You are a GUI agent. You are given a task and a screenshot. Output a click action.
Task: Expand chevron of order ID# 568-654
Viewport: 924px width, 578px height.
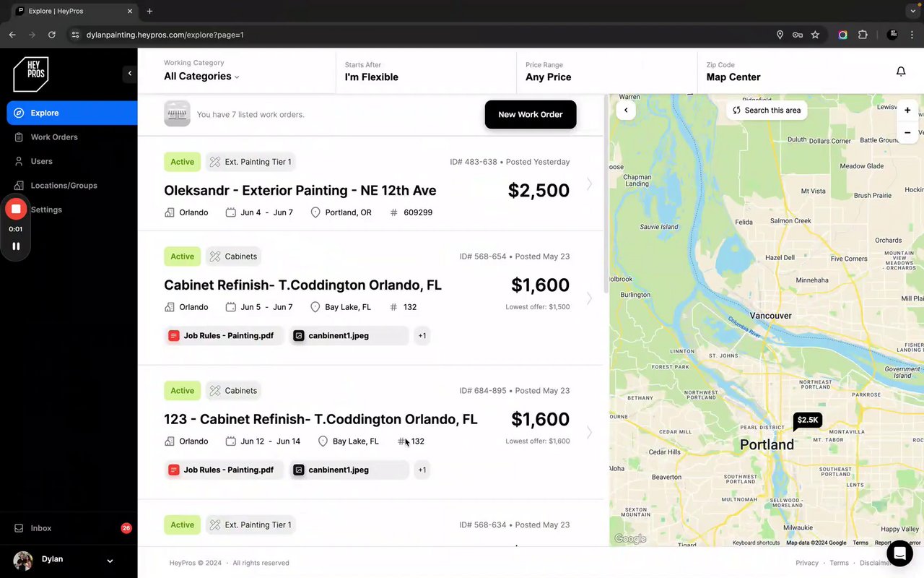(589, 298)
